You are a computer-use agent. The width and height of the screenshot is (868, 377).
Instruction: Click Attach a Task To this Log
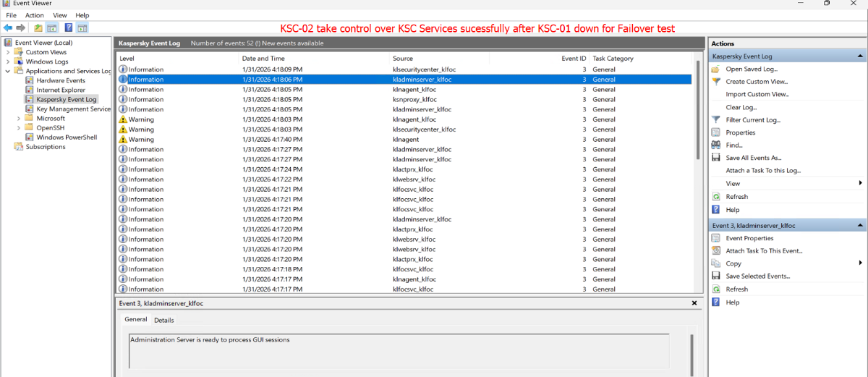pos(763,171)
